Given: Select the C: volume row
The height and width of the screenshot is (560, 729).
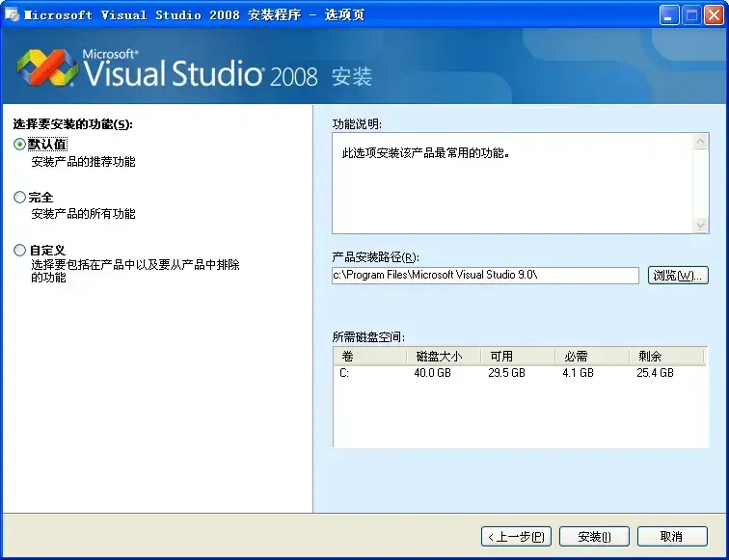Looking at the screenshot, I should (520, 373).
